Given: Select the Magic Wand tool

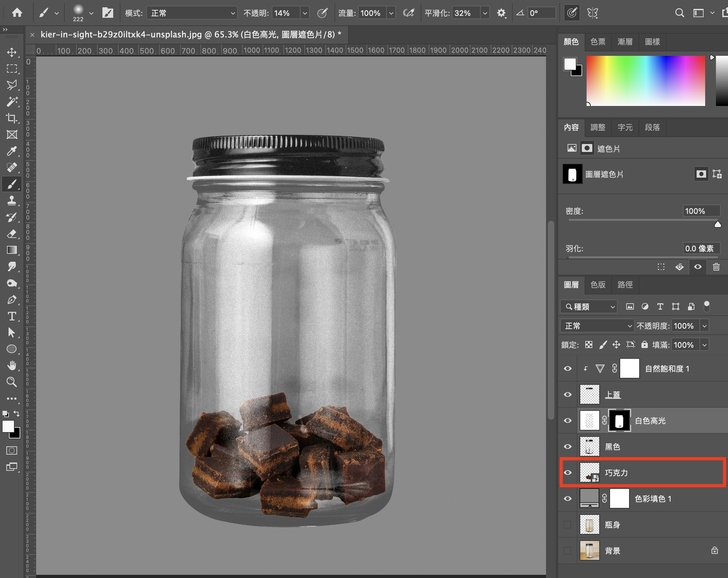Looking at the screenshot, I should 12,102.
